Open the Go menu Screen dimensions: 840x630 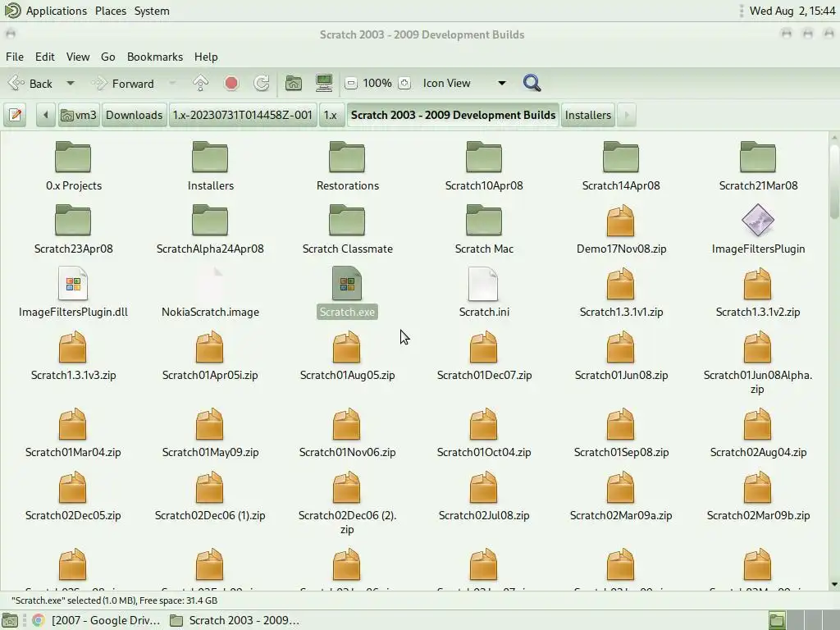pyautogui.click(x=107, y=57)
